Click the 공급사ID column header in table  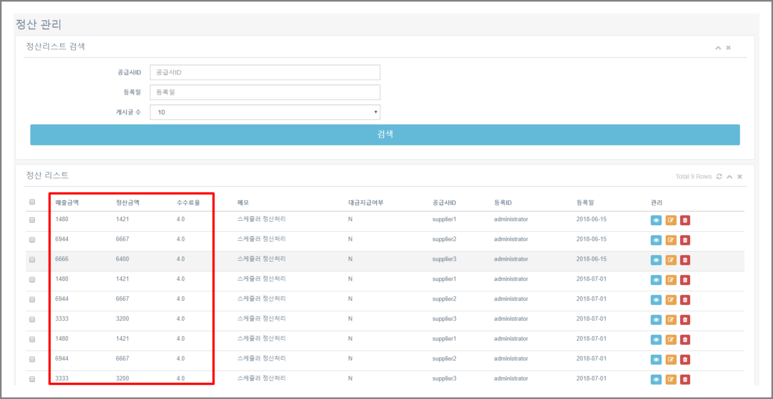[x=444, y=202]
